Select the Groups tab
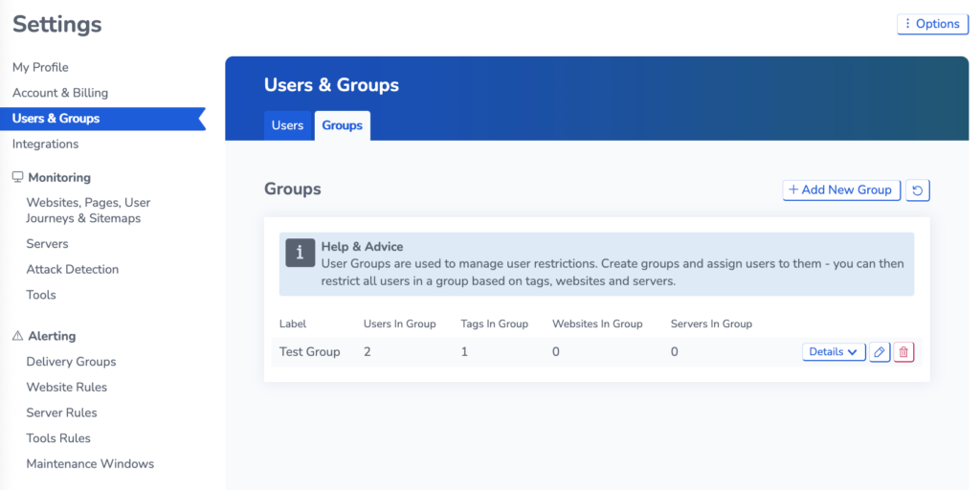The width and height of the screenshot is (980, 490). [x=342, y=125]
